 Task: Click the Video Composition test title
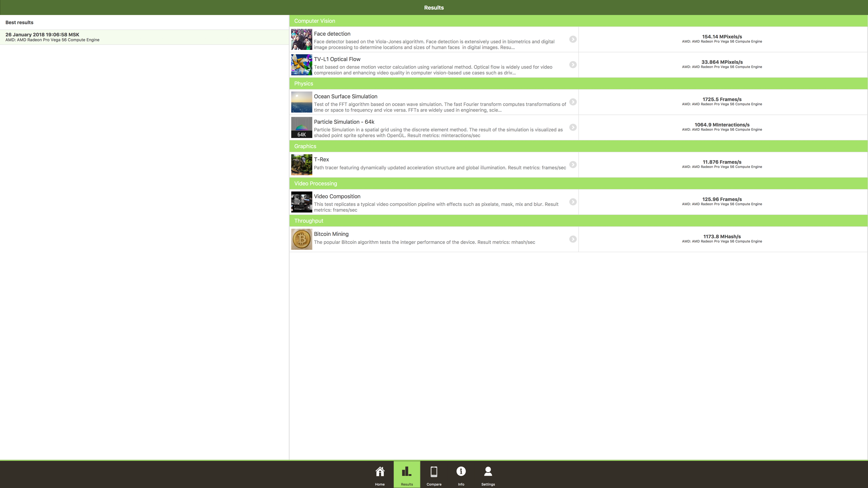(337, 196)
